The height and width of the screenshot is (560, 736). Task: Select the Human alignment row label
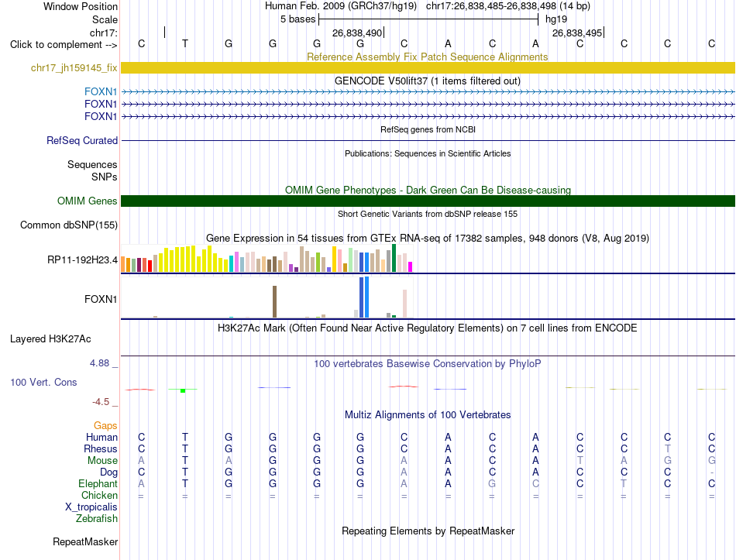click(x=101, y=438)
